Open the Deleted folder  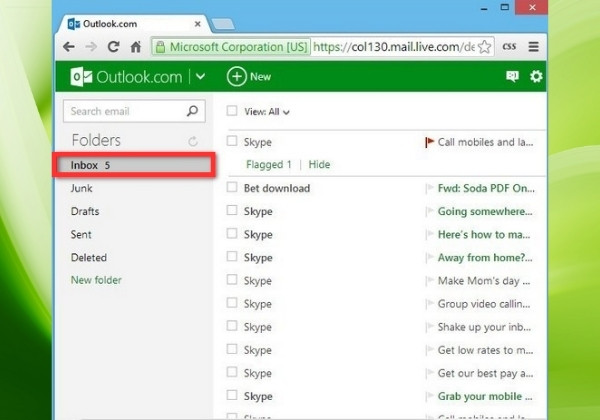(89, 257)
